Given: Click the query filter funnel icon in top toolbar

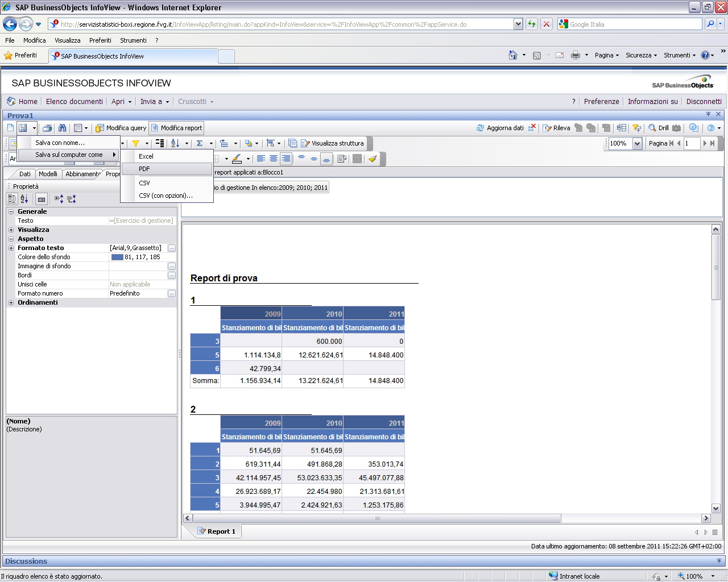Looking at the screenshot, I should pos(636,128).
